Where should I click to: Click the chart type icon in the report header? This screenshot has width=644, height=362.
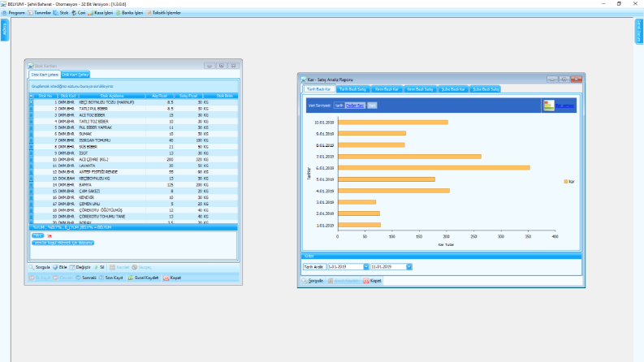pos(549,106)
